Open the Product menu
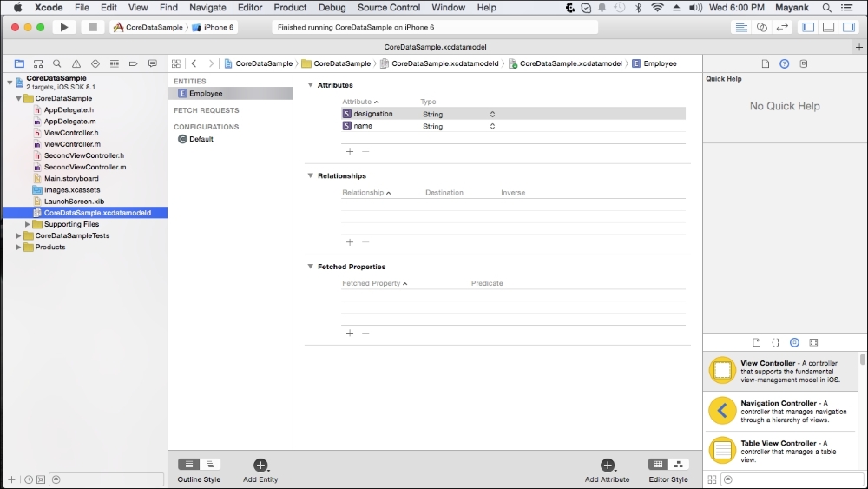The image size is (868, 489). pyautogui.click(x=290, y=7)
